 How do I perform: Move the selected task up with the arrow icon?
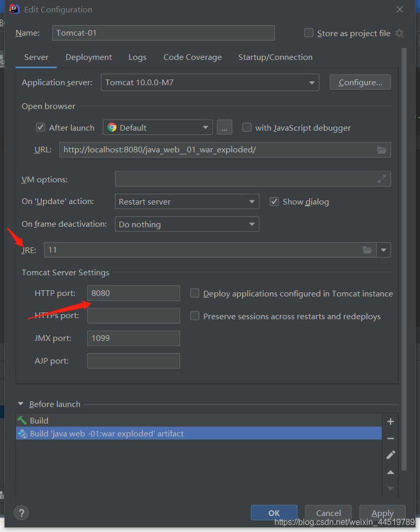click(x=391, y=472)
